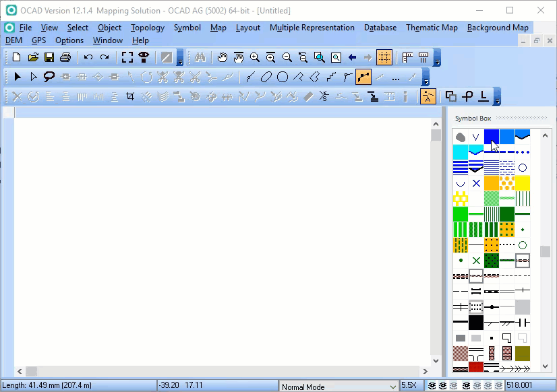This screenshot has height=392, width=557.
Task: Toggle the first eye icon in status bar
Action: (432, 386)
